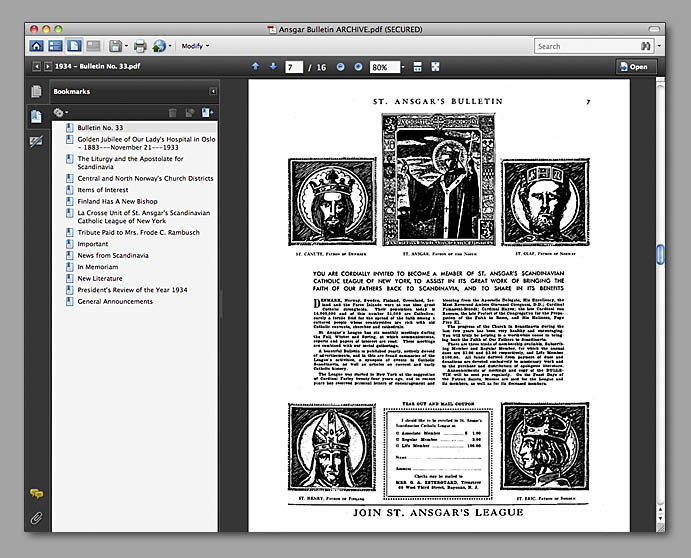Click the window title 'Ansgar Bulletin ARCHIVE.pdf (SECURED)'
Screen dimensions: 691x558
click(x=350, y=30)
